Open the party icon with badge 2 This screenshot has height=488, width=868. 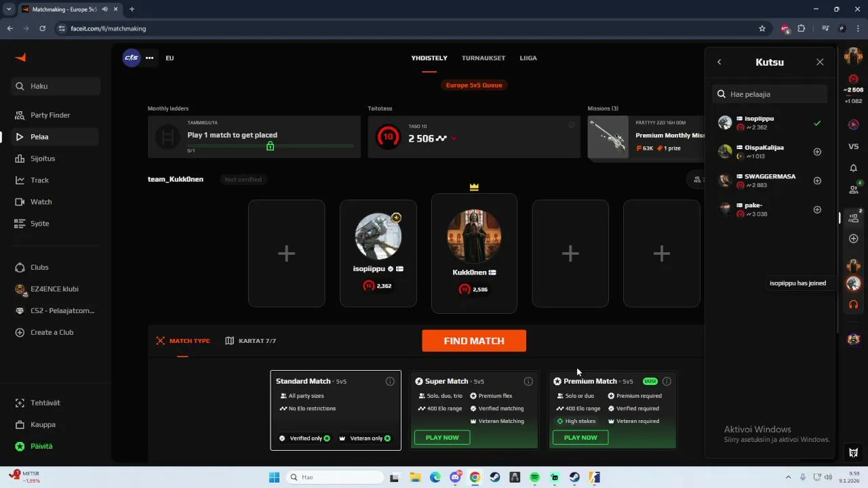coord(854,217)
